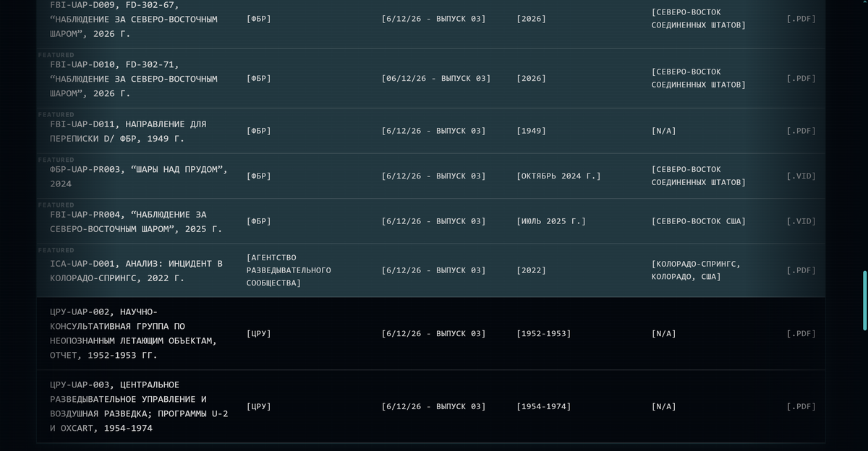Click release date cell in ICA-UAP-D001 row

(x=434, y=270)
